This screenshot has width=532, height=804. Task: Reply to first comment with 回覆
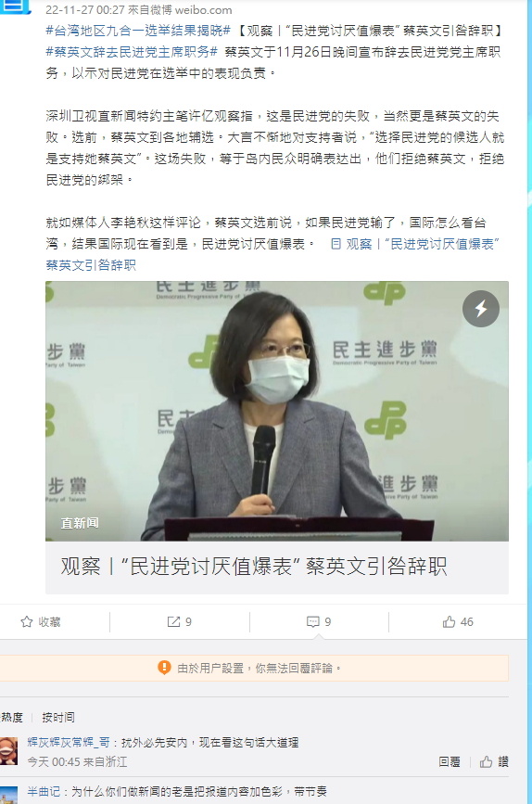click(x=450, y=762)
